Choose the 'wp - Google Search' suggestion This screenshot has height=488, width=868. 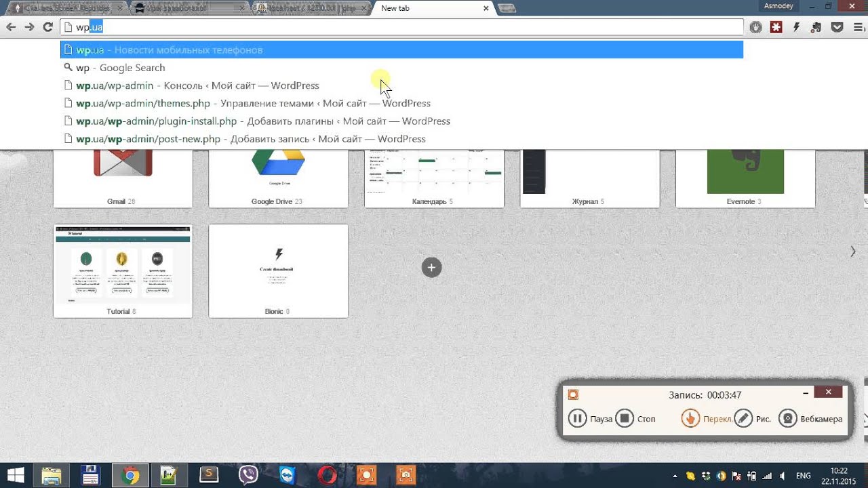402,68
